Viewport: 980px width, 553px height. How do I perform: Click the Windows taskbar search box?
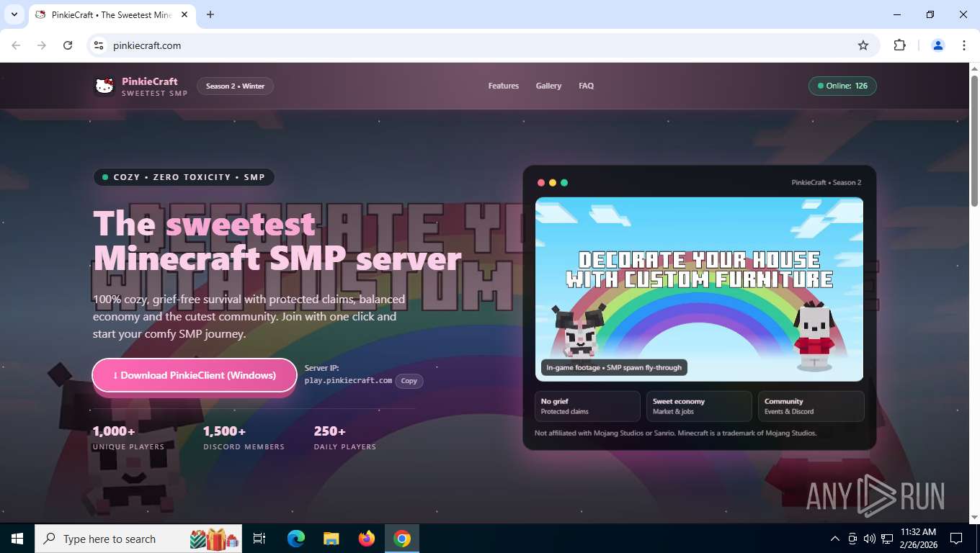[139, 539]
